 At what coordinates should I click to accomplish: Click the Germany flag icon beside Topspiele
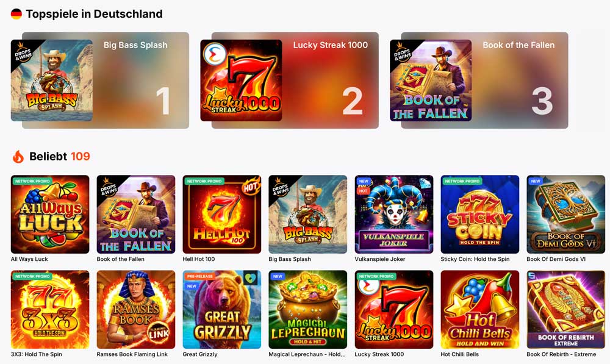pyautogui.click(x=16, y=14)
